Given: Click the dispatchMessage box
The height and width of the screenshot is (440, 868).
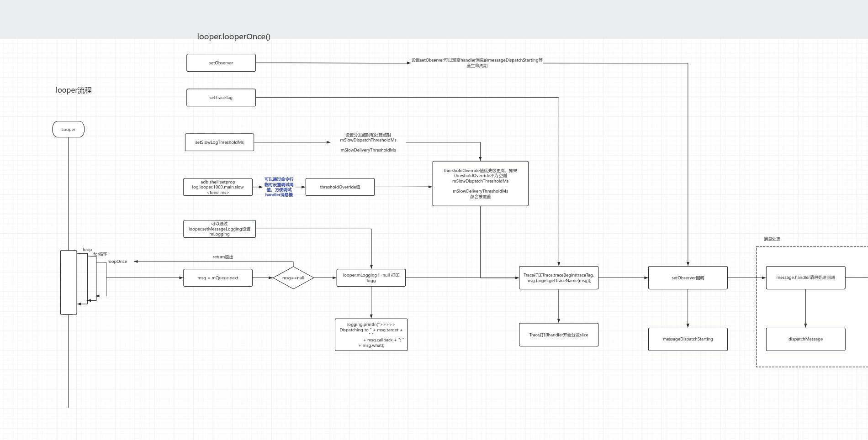Looking at the screenshot, I should click(805, 339).
